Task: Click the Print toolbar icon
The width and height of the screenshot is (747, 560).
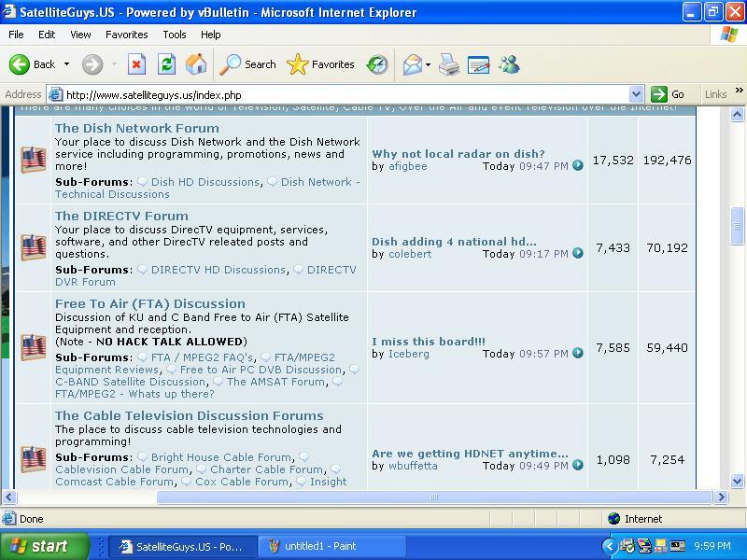Action: [449, 64]
